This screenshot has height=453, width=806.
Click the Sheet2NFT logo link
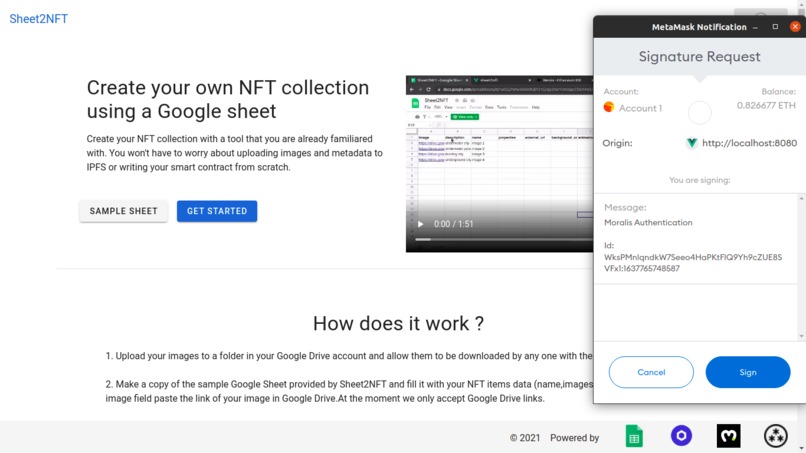[39, 19]
